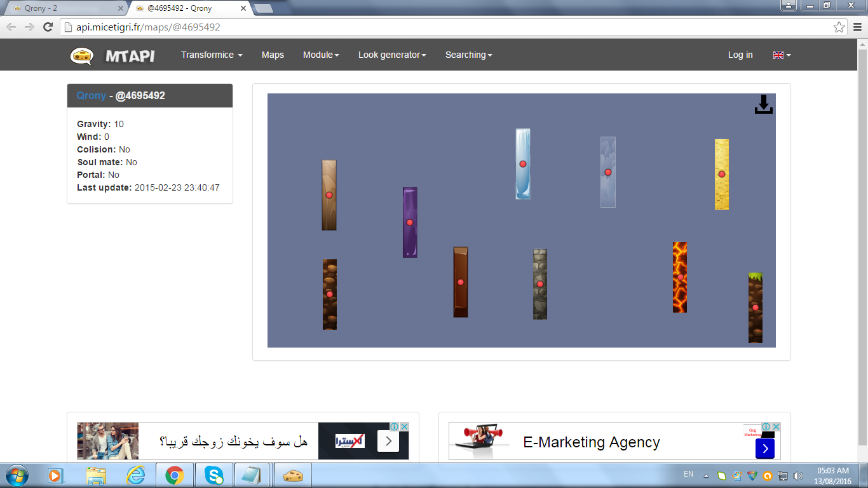The image size is (868, 488).
Task: Close the Arabic banner ad
Action: [404, 426]
